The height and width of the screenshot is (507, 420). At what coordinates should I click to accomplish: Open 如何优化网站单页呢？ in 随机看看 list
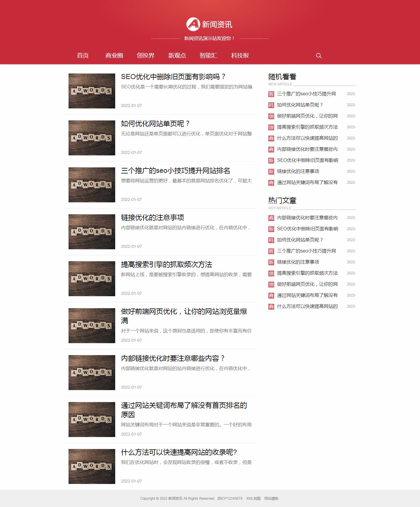pos(300,105)
